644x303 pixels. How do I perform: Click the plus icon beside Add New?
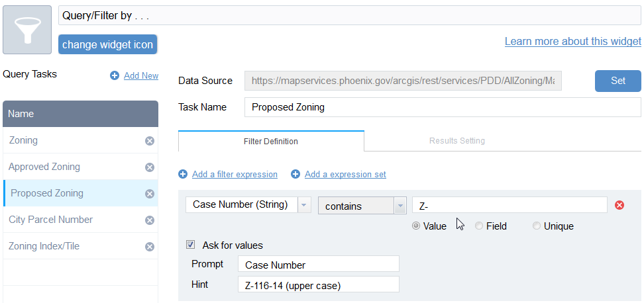click(115, 76)
